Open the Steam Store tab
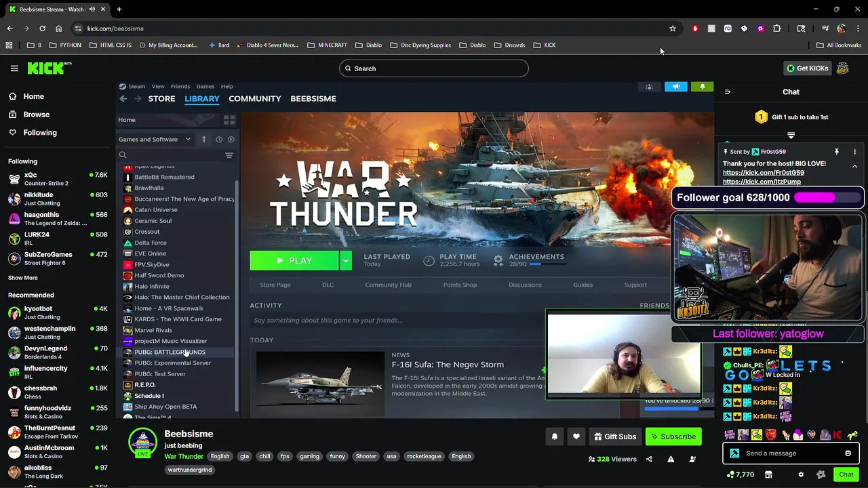Image resolution: width=868 pixels, height=488 pixels. tap(161, 99)
